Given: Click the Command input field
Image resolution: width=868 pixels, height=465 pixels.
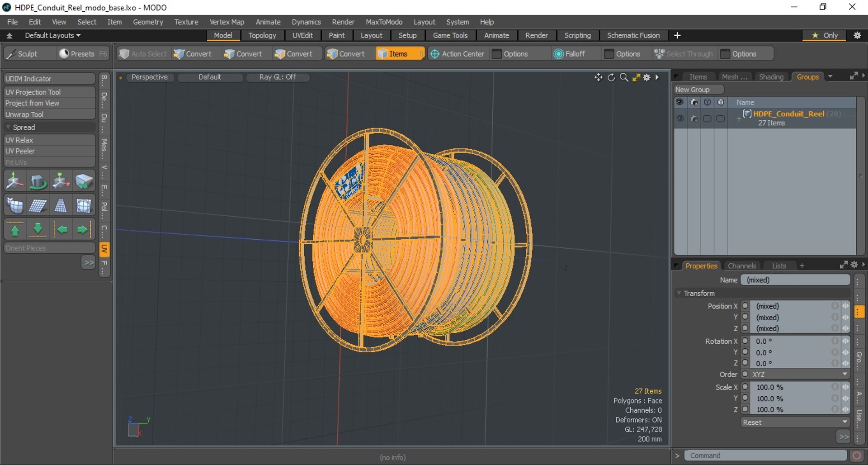Looking at the screenshot, I should pos(765,456).
